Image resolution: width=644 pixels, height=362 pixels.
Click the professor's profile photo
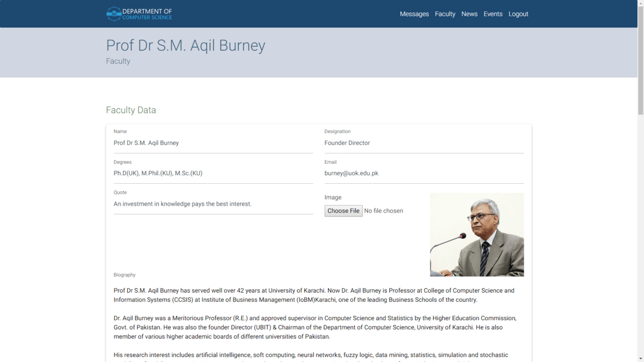click(x=477, y=235)
